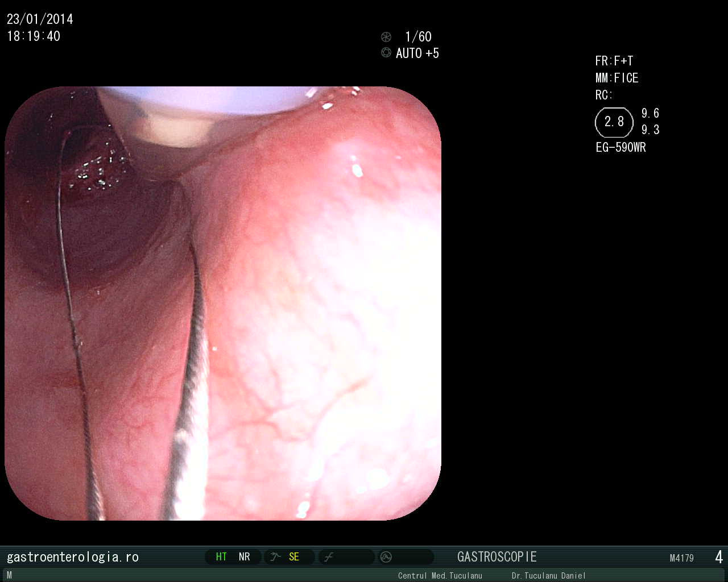Click the structure enhancement icon beside SE
Screen dimensions: 728x582
(x=276, y=557)
